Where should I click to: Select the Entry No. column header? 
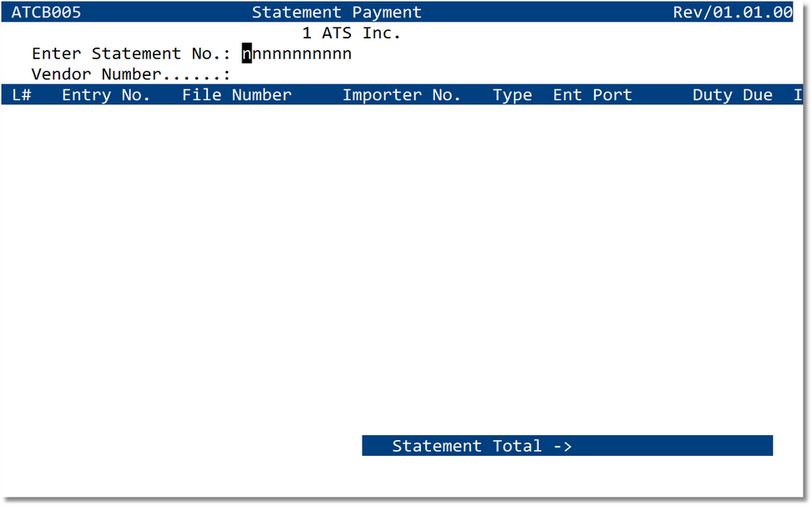(x=104, y=94)
